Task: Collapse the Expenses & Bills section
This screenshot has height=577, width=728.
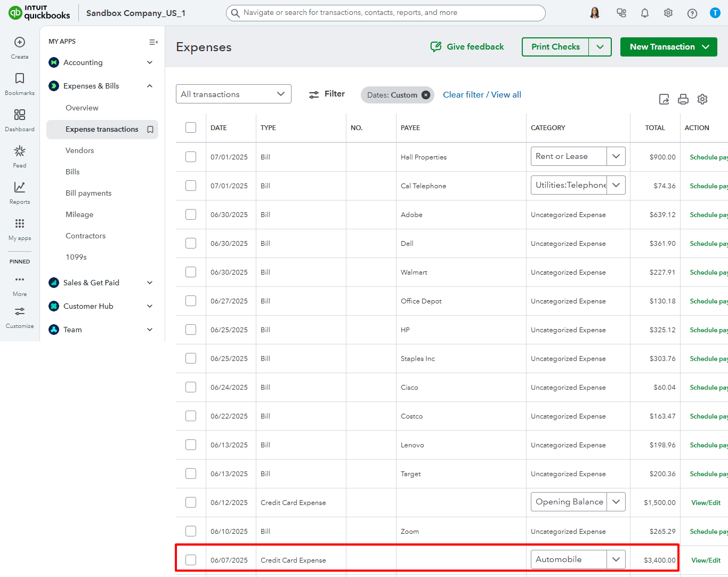Action: (149, 85)
